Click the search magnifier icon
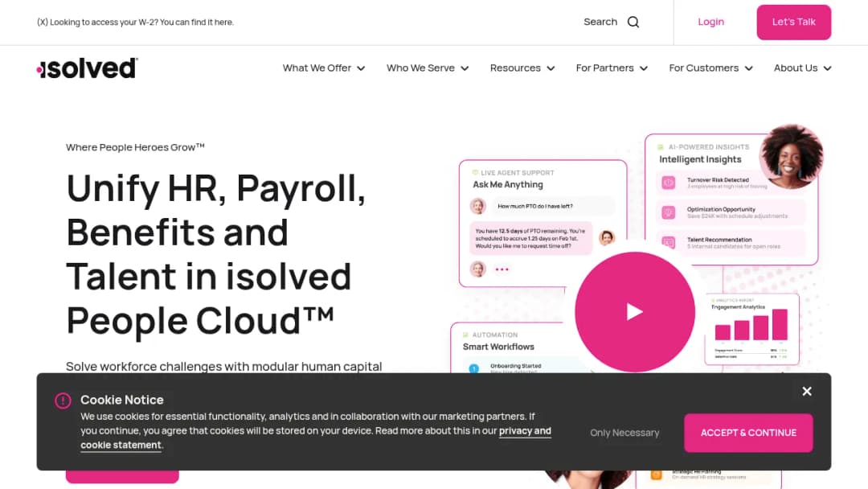This screenshot has width=868, height=489. pos(633,23)
